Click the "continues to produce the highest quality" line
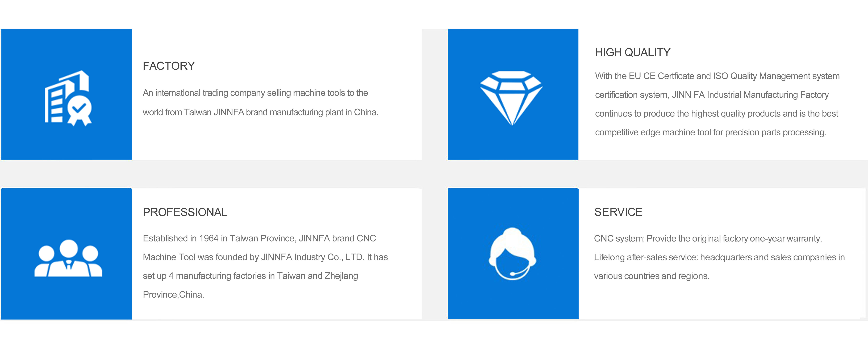The image size is (868, 349). coord(716,114)
